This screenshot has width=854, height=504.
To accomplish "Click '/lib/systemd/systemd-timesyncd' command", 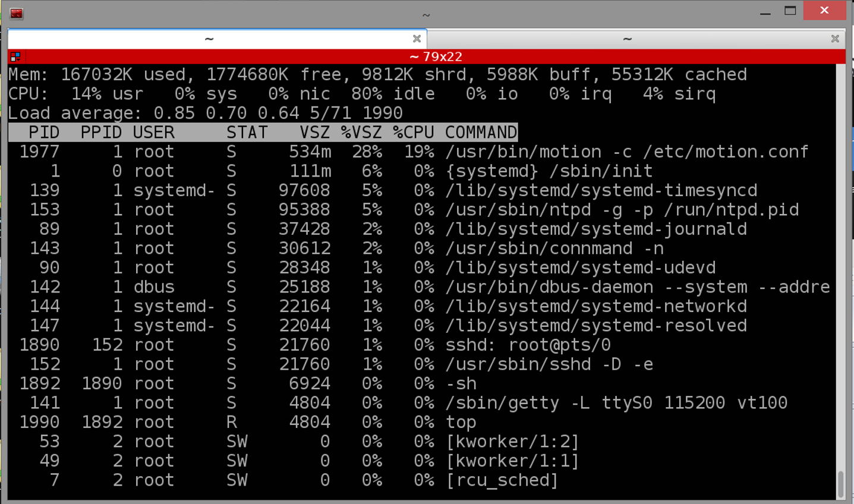I will [601, 190].
